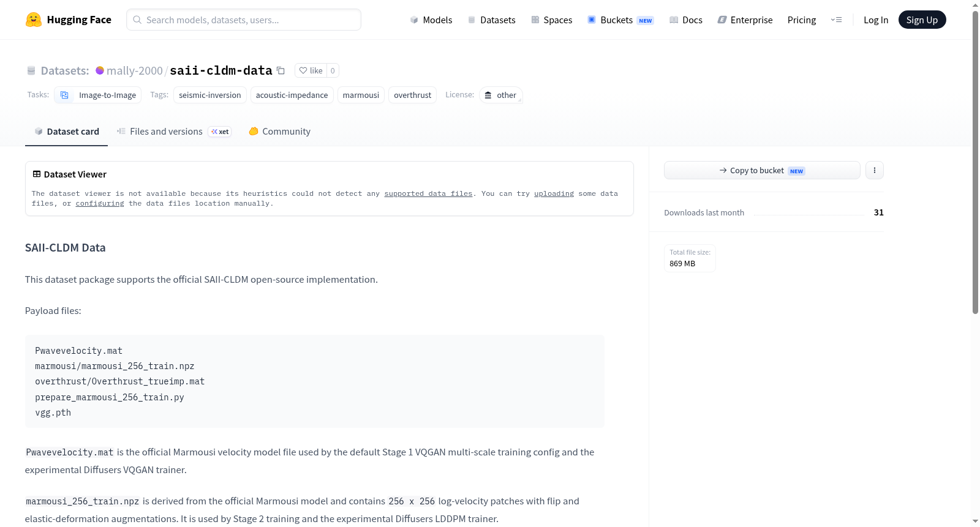
Task: Click the SAII-CLDM Data heading
Action: (x=65, y=247)
